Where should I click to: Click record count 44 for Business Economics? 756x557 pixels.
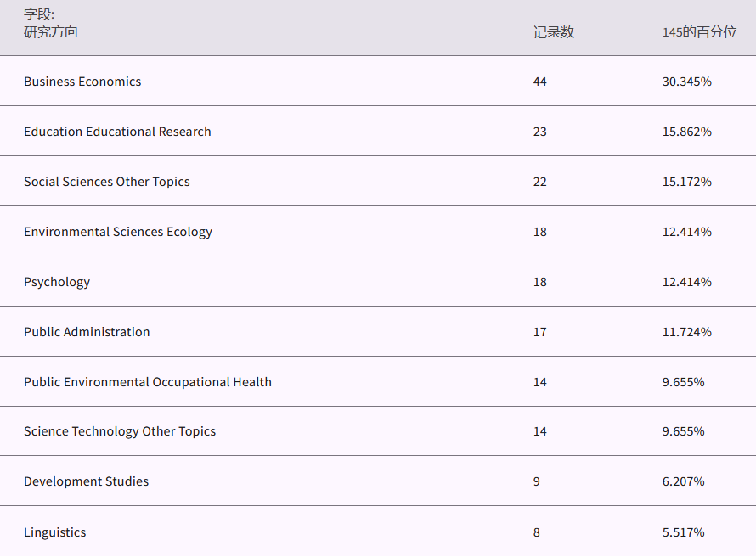click(x=540, y=82)
